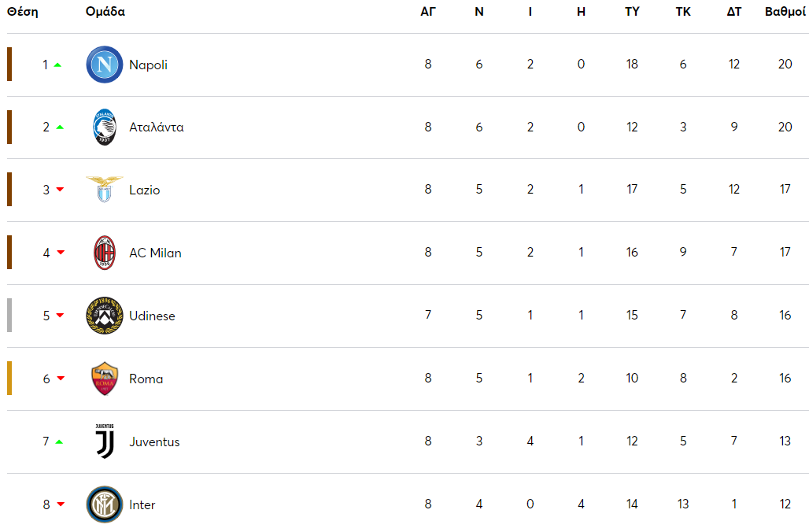
Task: Click the Roma wolf crest
Action: click(x=105, y=379)
